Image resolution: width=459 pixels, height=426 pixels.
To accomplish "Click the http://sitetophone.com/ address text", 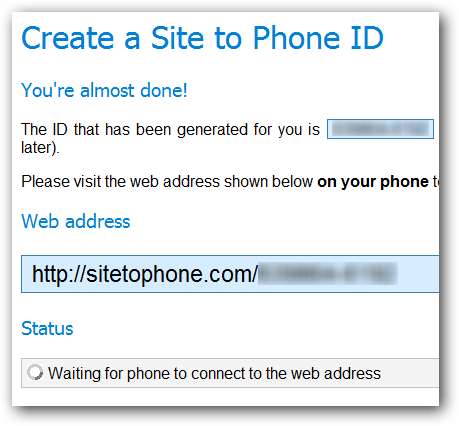I will [x=145, y=274].
